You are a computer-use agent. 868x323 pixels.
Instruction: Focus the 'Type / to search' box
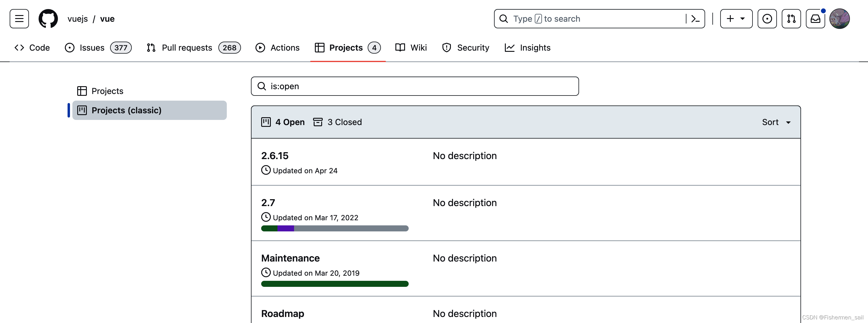click(x=599, y=18)
